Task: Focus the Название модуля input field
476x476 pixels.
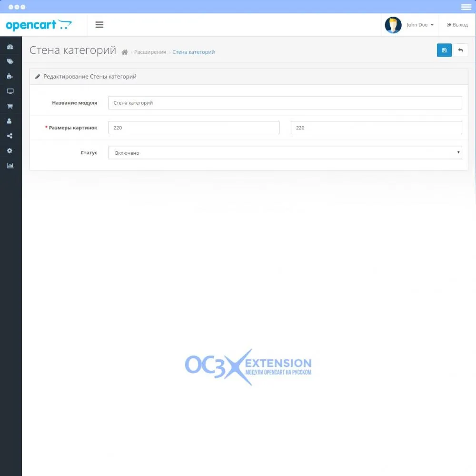Action: [x=285, y=103]
